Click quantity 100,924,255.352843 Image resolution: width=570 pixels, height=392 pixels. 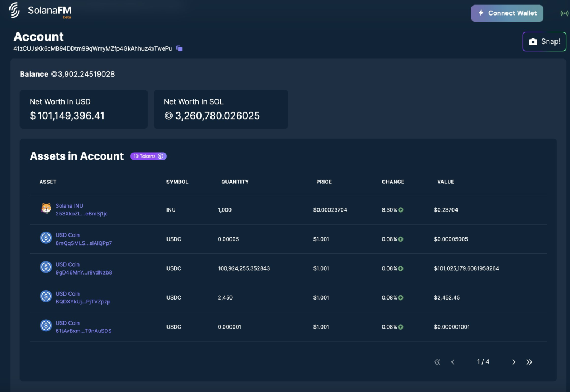pyautogui.click(x=244, y=268)
